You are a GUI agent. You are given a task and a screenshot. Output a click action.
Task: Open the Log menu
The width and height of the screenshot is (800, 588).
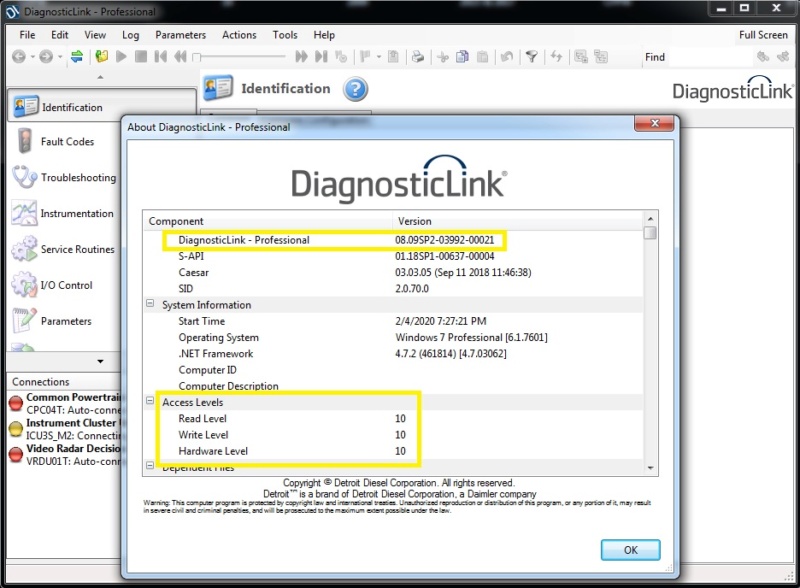coord(131,35)
